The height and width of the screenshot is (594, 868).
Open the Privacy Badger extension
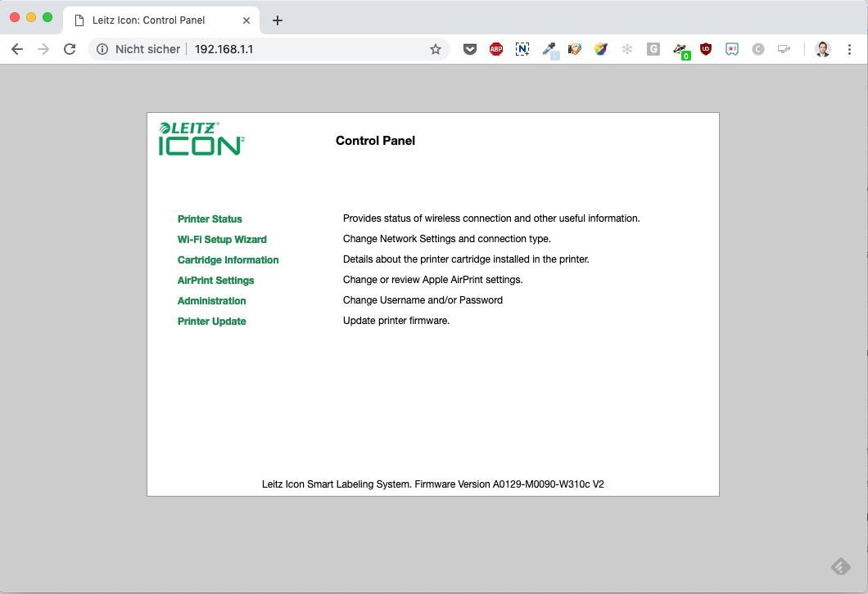click(681, 51)
